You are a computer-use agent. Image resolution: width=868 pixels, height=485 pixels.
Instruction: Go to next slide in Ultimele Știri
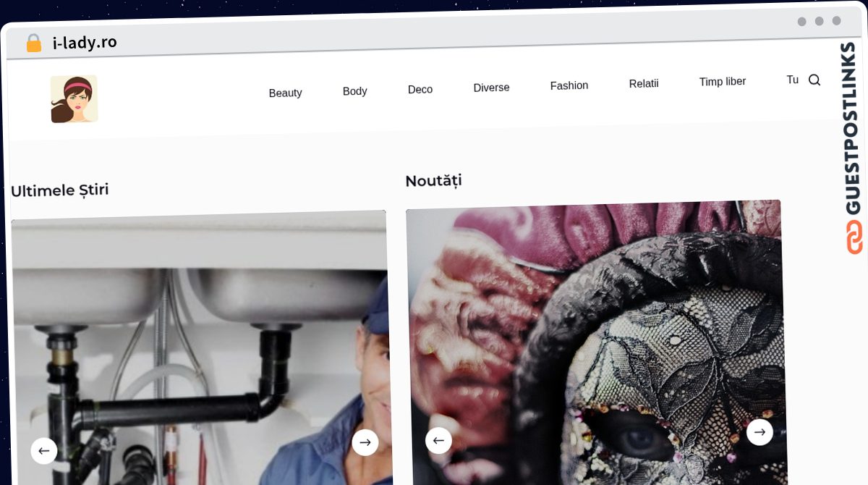[365, 442]
